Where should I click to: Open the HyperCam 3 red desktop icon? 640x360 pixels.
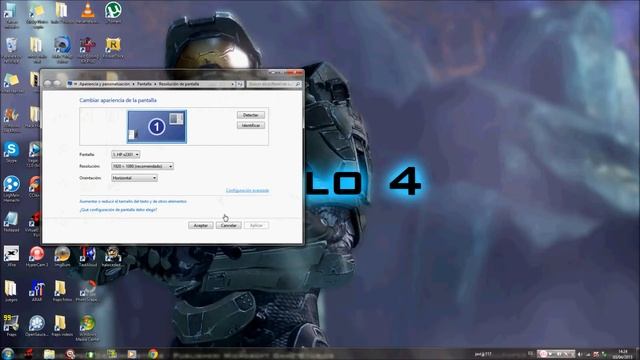(x=37, y=254)
